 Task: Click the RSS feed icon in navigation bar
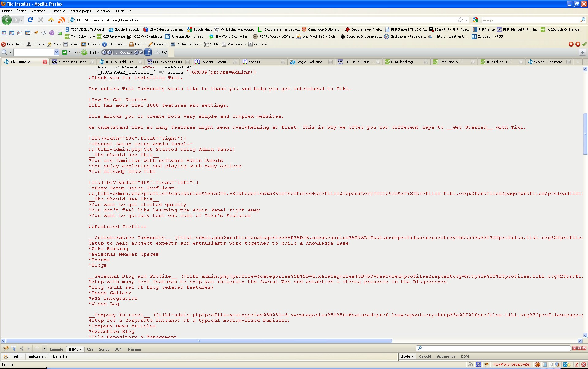[62, 20]
